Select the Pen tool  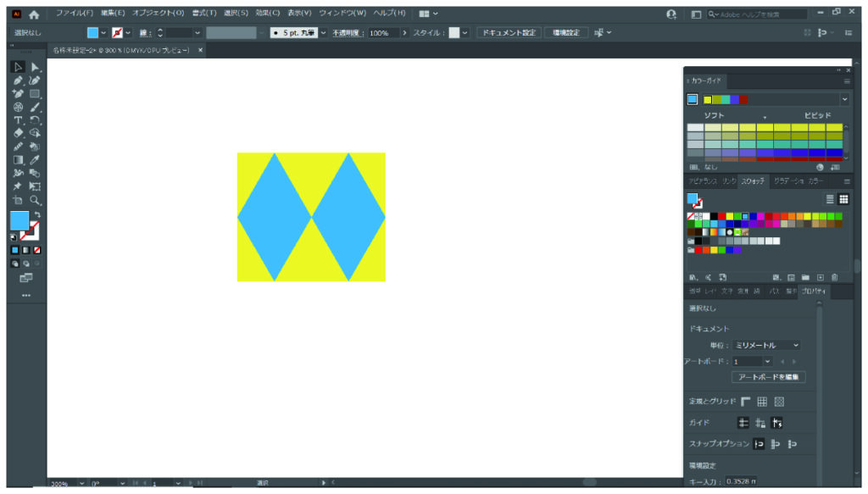pos(18,80)
